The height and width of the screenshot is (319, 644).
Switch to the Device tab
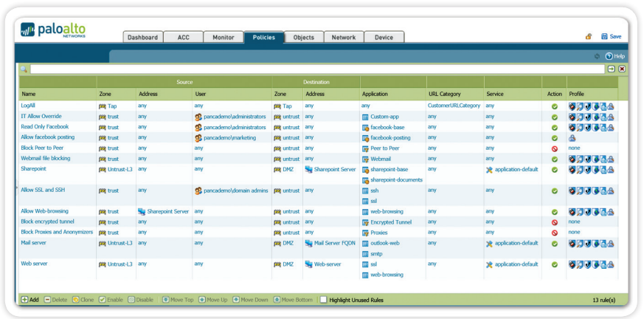[384, 37]
